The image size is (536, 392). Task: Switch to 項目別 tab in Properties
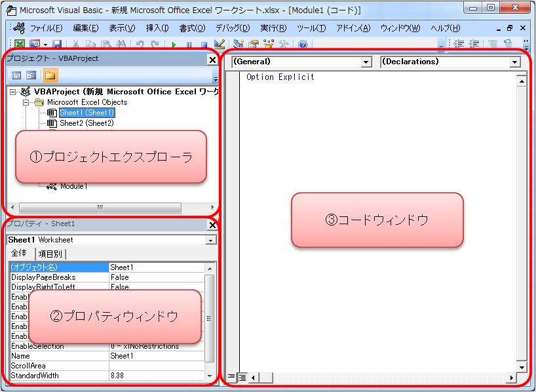pyautogui.click(x=50, y=254)
